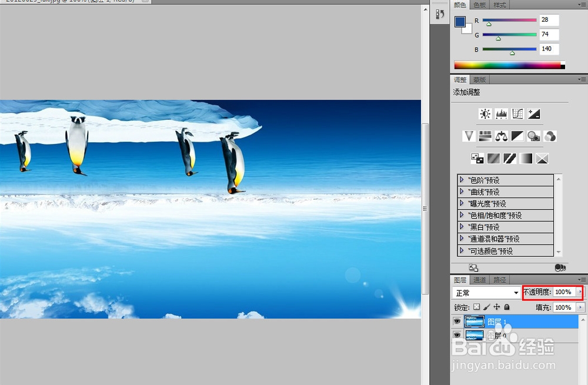Expand the "通道混和器"预设 list

click(462, 239)
